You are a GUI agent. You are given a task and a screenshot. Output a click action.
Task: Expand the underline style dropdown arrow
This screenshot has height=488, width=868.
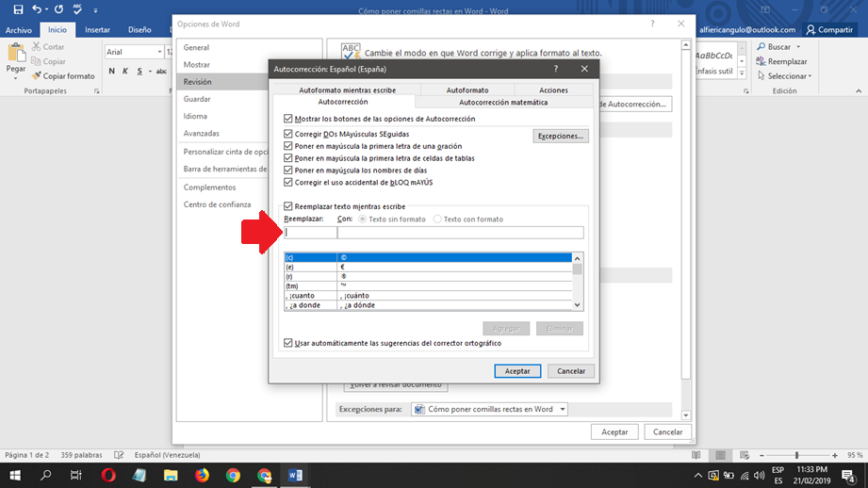[x=150, y=72]
